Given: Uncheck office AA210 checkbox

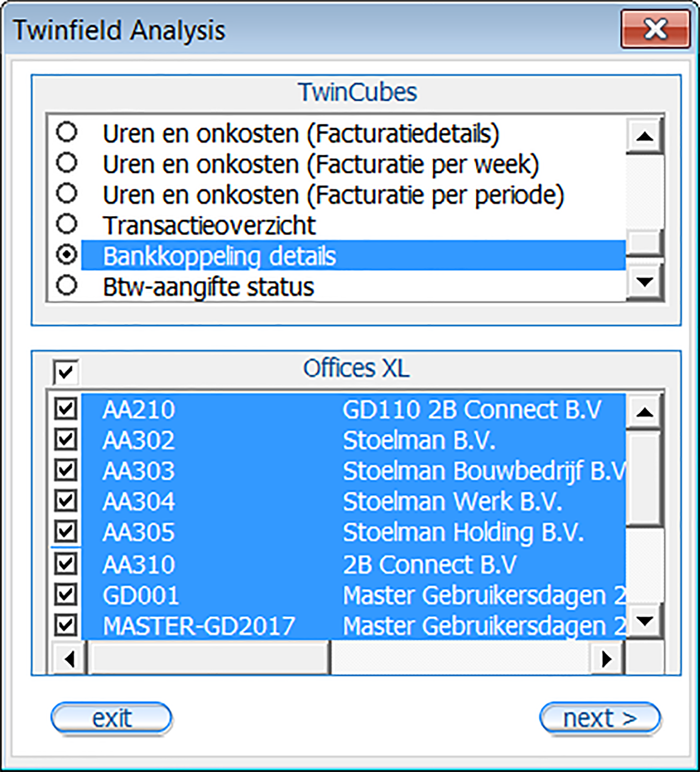Looking at the screenshot, I should tap(66, 408).
